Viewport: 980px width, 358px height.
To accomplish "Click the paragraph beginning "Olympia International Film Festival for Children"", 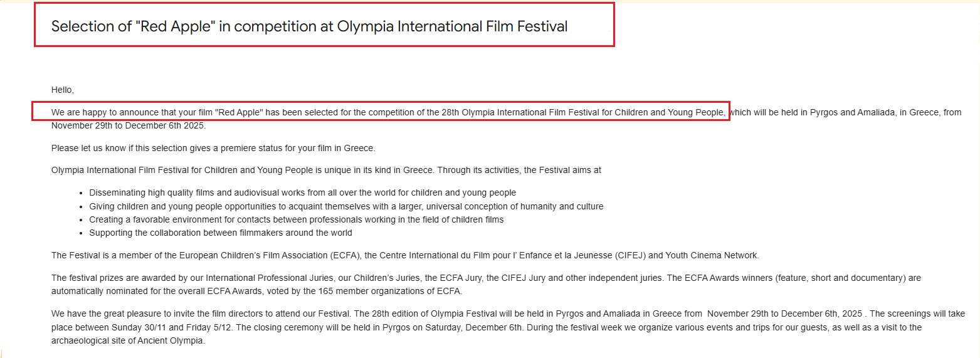I will point(326,170).
